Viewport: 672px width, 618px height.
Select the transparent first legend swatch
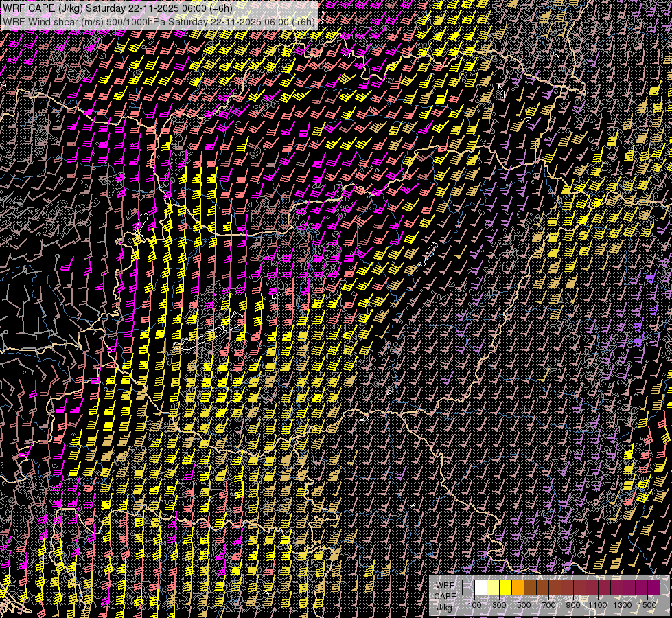(x=468, y=587)
